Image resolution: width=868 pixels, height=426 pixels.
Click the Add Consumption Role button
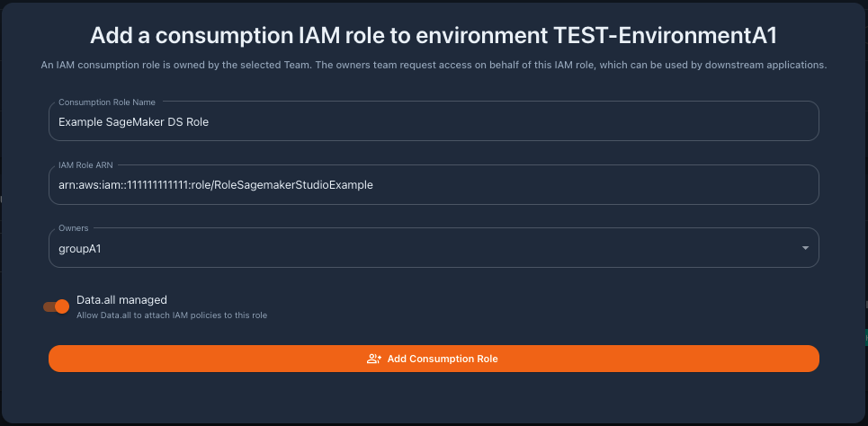(434, 359)
